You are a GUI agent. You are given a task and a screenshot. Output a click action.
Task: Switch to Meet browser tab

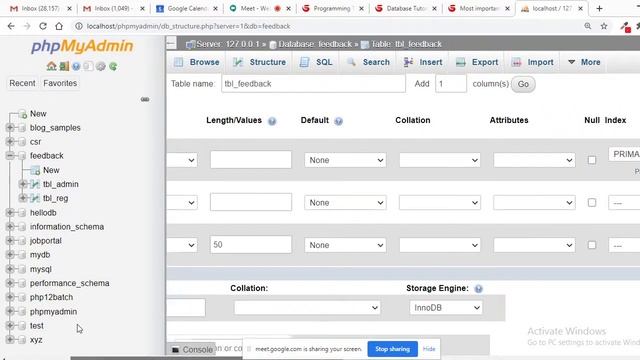pyautogui.click(x=260, y=8)
